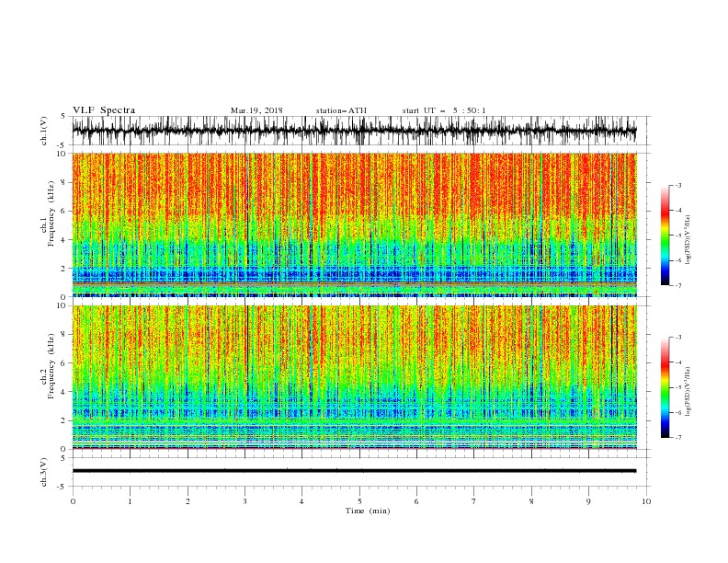This screenshot has width=728, height=563.
Task: Click the ch.1 spectrogram panel
Action: [354, 224]
